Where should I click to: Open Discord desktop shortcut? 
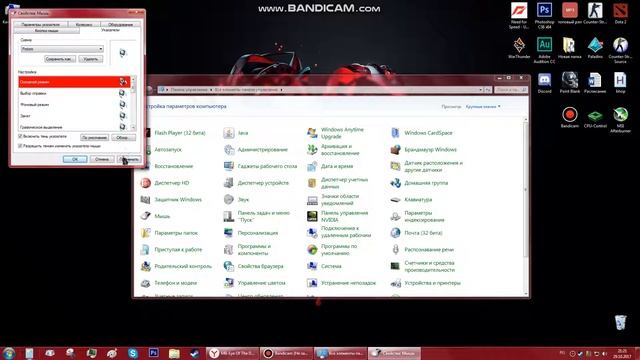click(544, 83)
